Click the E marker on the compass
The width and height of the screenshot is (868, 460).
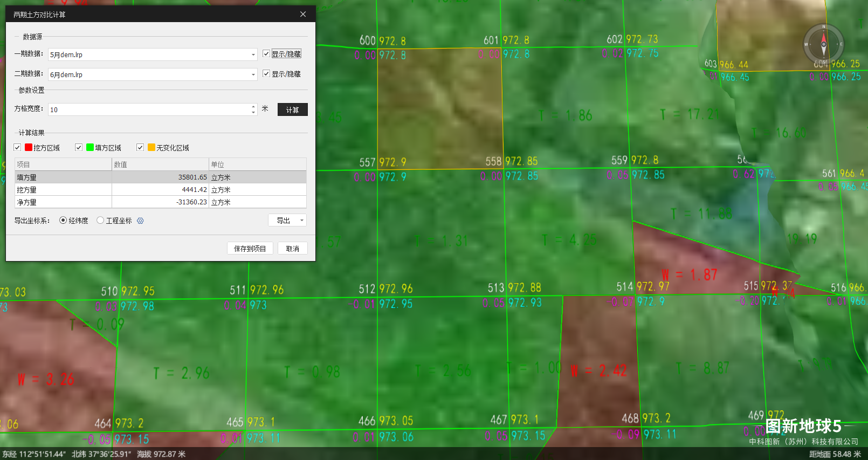841,44
